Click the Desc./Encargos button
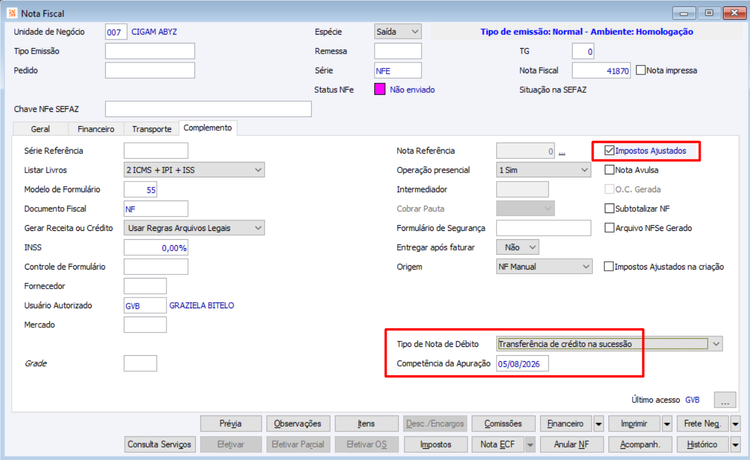This screenshot has height=460, width=750. (x=435, y=424)
